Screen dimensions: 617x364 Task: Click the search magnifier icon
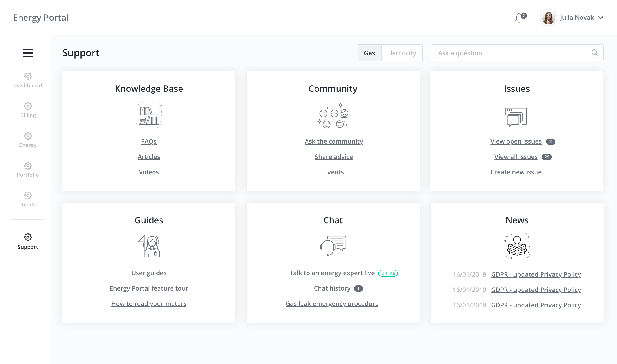click(594, 53)
